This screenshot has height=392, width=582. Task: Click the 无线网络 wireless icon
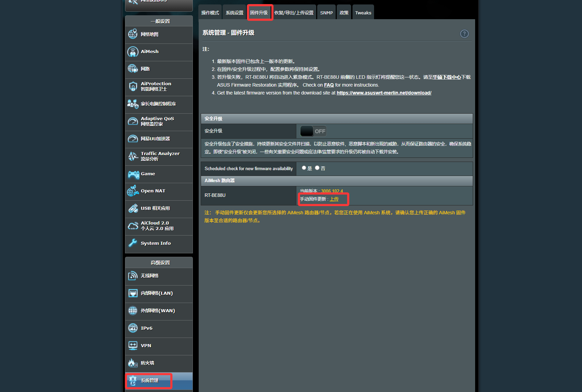(133, 276)
